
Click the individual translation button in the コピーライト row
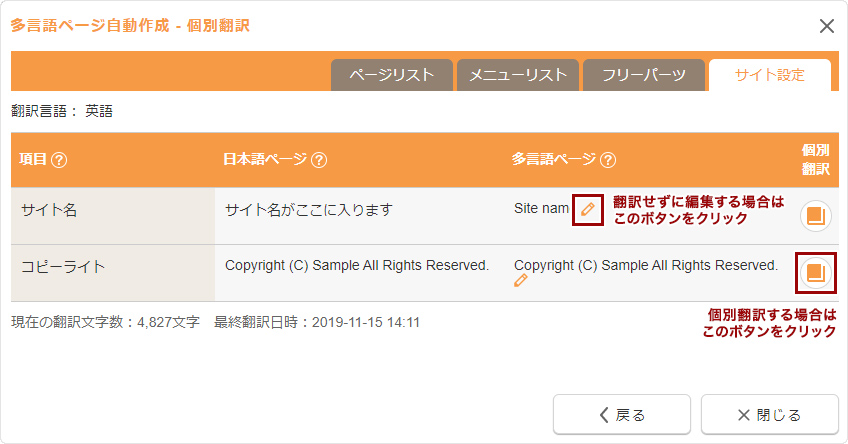click(816, 273)
